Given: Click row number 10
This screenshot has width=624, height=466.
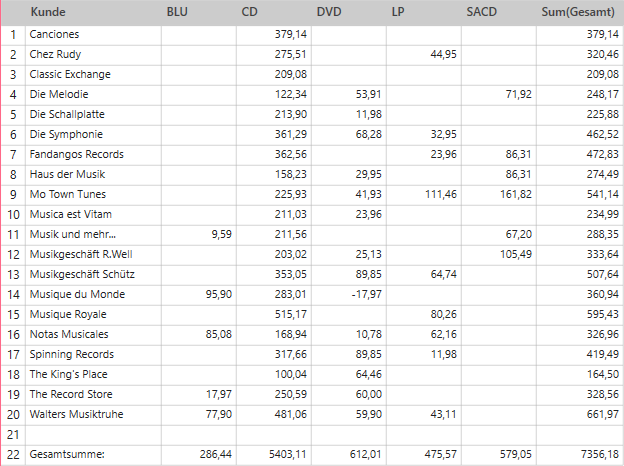Looking at the screenshot, I should click(13, 214).
